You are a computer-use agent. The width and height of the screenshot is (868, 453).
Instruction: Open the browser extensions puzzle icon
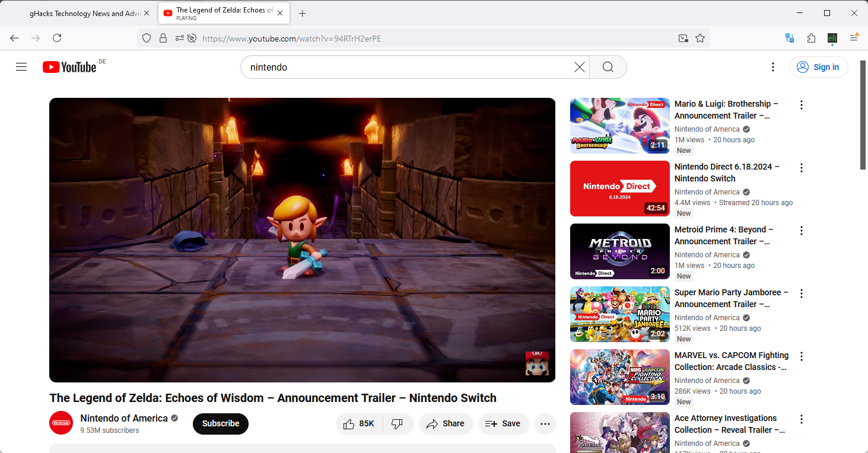(811, 38)
